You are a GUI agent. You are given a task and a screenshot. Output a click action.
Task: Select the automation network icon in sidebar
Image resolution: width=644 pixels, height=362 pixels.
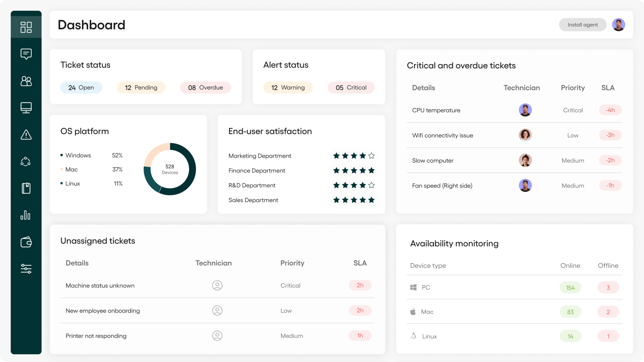click(26, 161)
